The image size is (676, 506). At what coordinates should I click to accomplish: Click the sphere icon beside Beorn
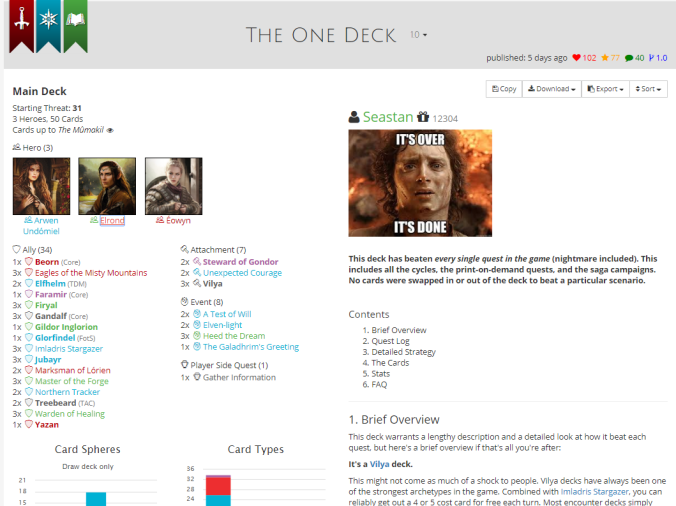tap(29, 262)
